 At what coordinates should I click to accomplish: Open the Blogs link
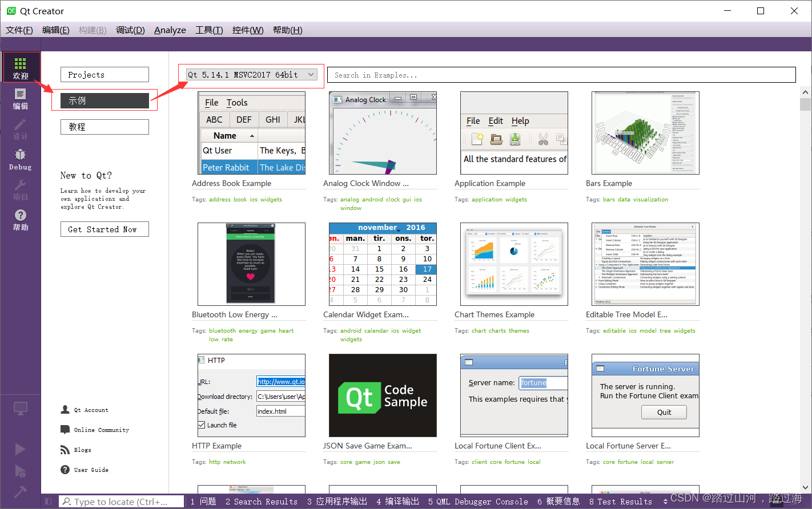(82, 450)
